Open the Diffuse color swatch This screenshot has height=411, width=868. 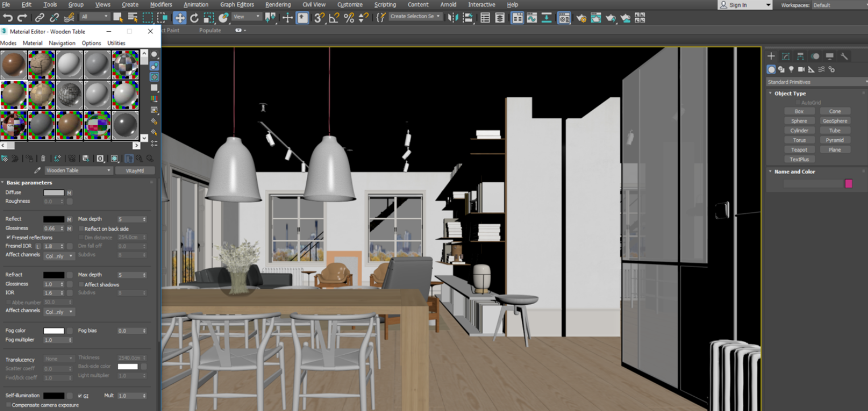pos(53,192)
